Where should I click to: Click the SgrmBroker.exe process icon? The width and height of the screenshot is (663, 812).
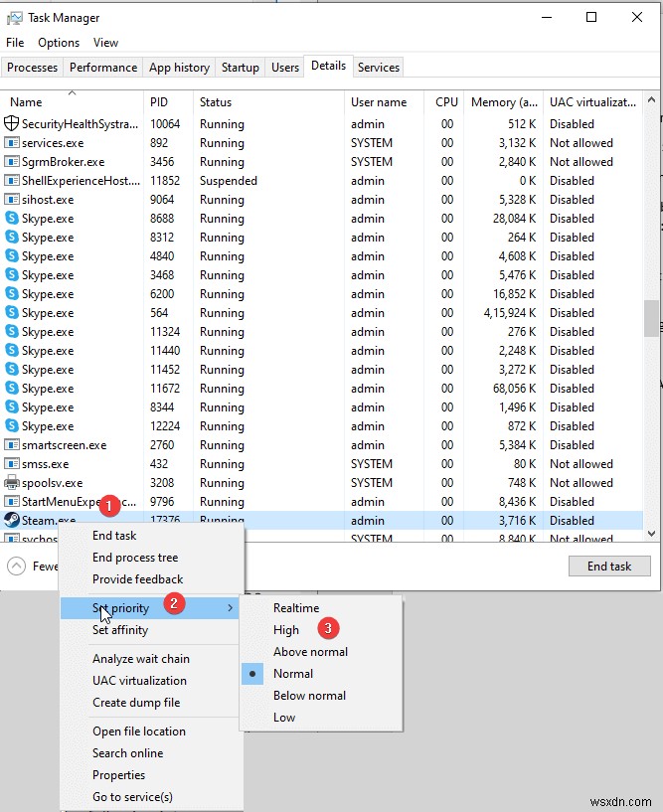11,162
